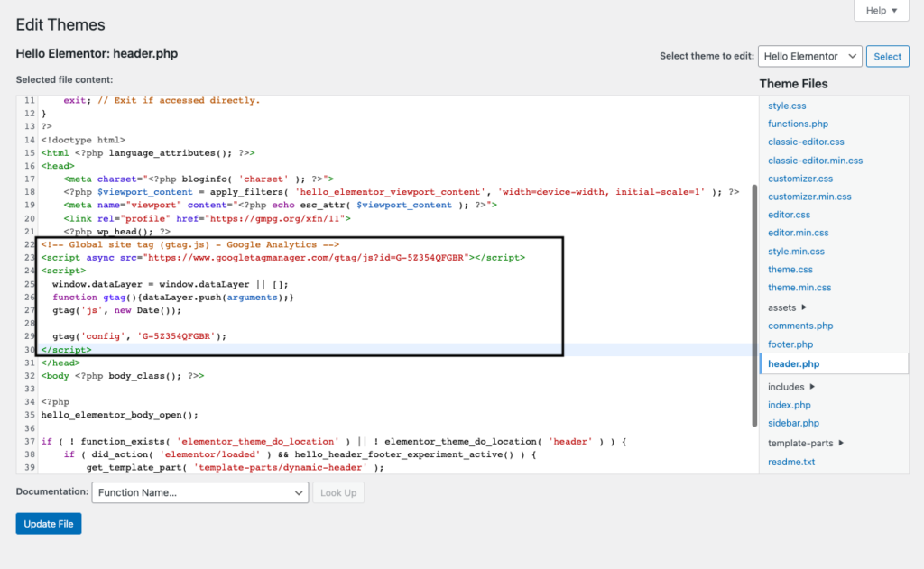Click the meta charset line 17
This screenshot has height=569, width=924.
pyautogui.click(x=199, y=179)
